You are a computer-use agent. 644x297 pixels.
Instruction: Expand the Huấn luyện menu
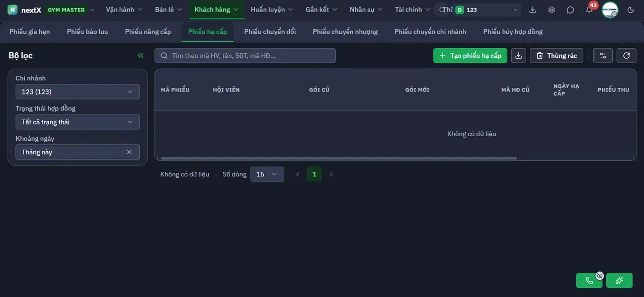pos(272,10)
